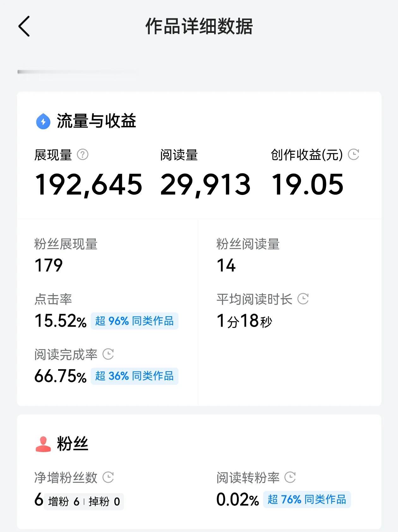Tap the 点击率 value 15.52%
This screenshot has height=532, width=398.
click(x=61, y=321)
